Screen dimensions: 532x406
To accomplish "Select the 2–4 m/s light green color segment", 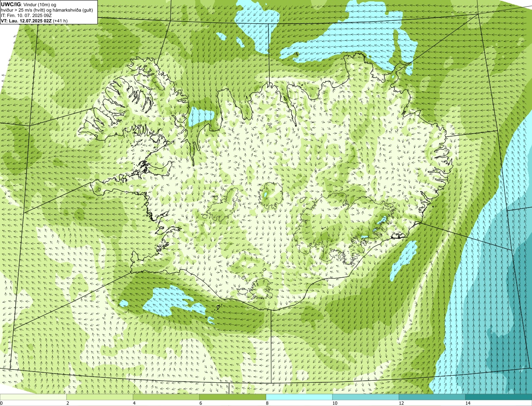I will pyautogui.click(x=100, y=397).
